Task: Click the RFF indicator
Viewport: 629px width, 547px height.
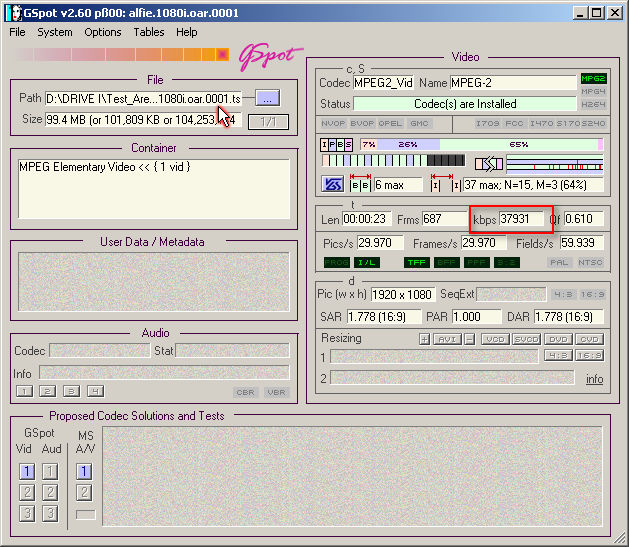Action: pos(477,263)
